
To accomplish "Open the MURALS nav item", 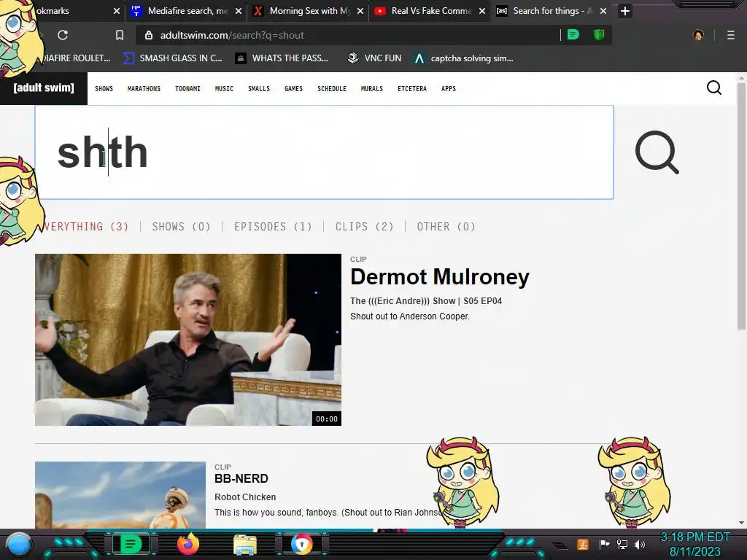I will point(372,88).
